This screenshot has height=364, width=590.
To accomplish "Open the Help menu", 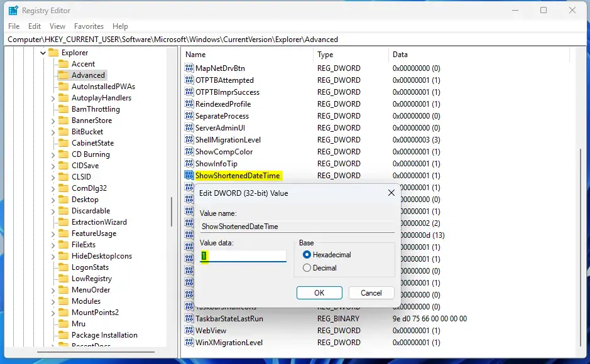I will (x=120, y=26).
